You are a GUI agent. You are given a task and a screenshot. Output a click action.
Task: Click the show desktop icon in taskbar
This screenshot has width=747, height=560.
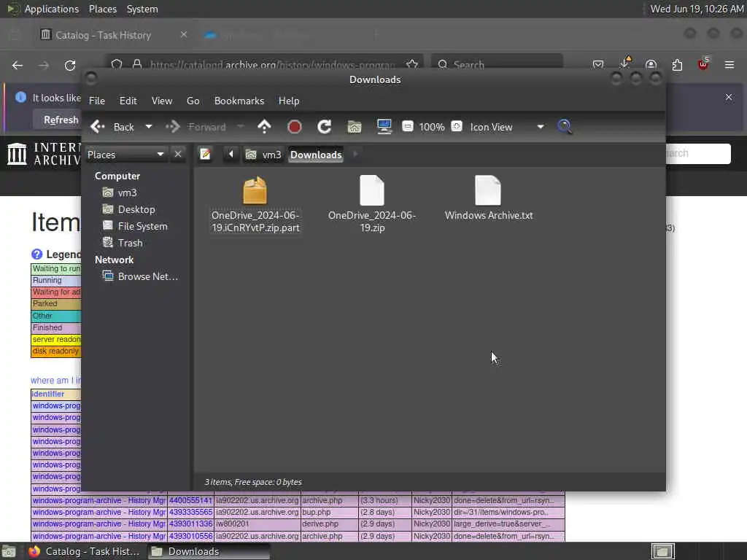(9, 551)
